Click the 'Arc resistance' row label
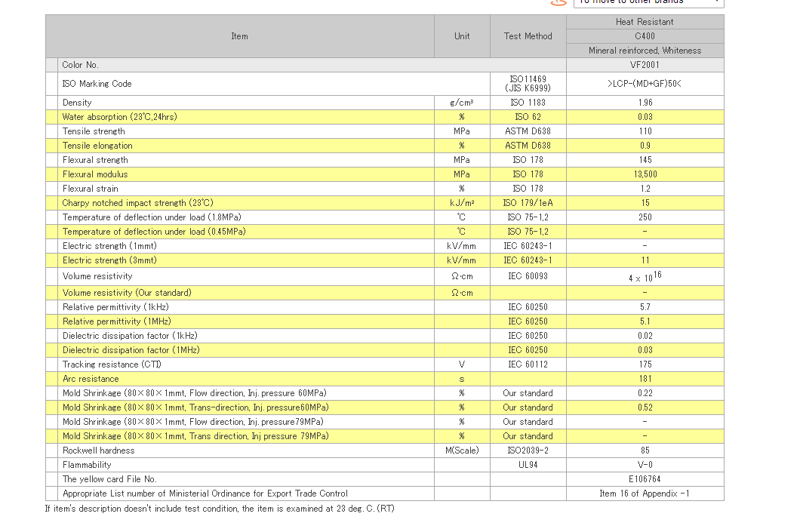This screenshot has width=800, height=532. [91, 378]
